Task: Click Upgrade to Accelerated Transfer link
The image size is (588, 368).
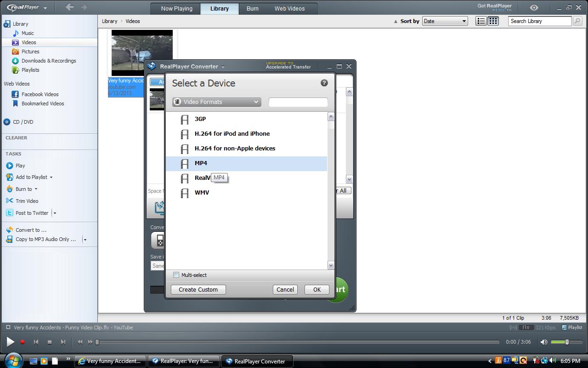Action: [x=288, y=66]
